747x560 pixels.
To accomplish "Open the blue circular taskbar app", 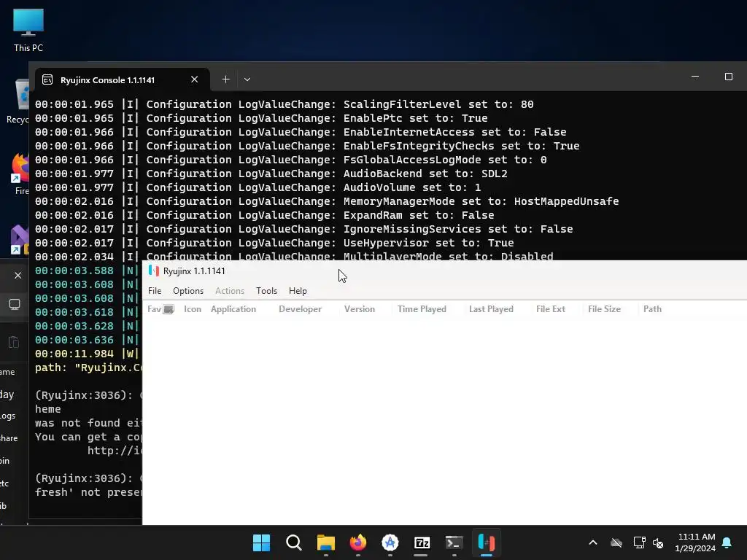I will [x=390, y=542].
